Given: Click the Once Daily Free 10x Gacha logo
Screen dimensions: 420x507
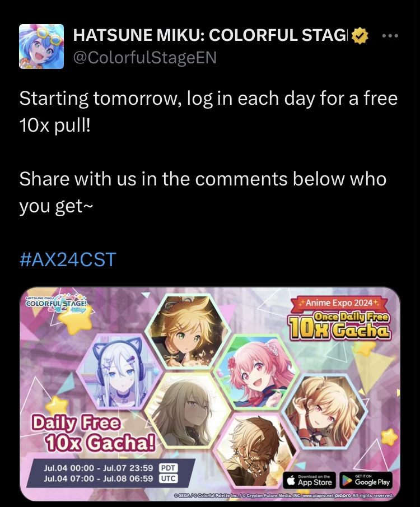Looking at the screenshot, I should pos(340,326).
